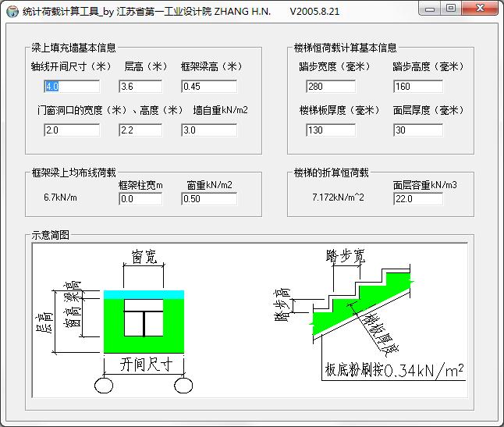Image resolution: width=504 pixels, height=427 pixels.
Task: Select the finish layer thickness field 30
Action: point(418,130)
